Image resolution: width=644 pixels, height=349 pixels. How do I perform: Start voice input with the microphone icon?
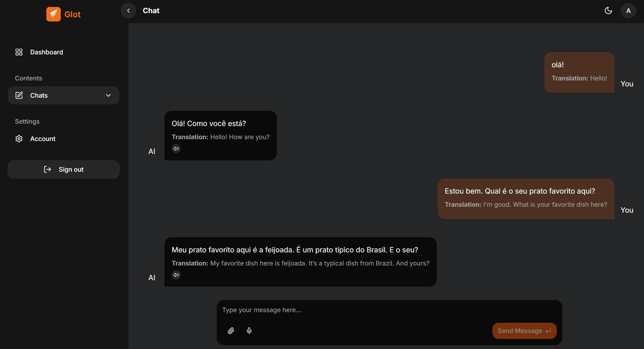(249, 331)
